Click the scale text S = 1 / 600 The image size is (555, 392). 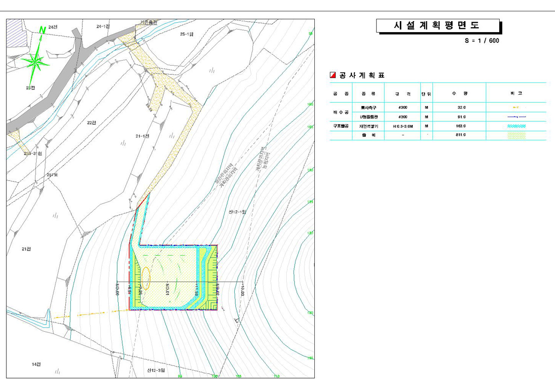tap(481, 40)
